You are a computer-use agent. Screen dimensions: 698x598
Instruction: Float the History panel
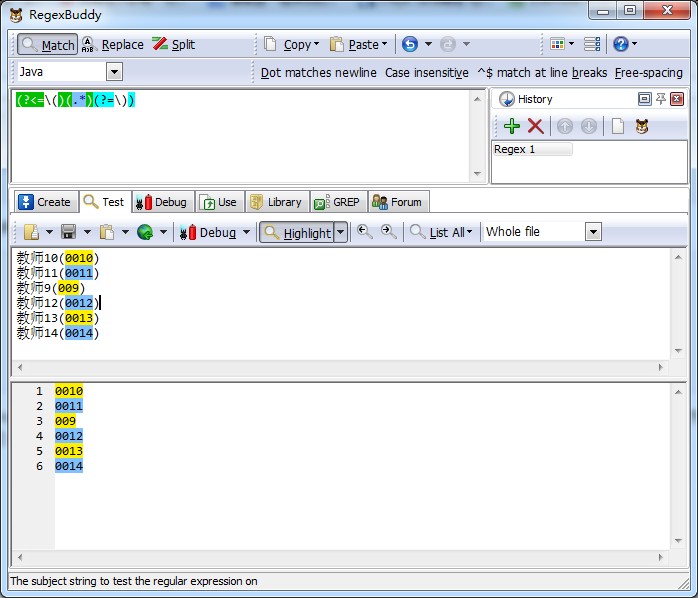pyautogui.click(x=644, y=99)
